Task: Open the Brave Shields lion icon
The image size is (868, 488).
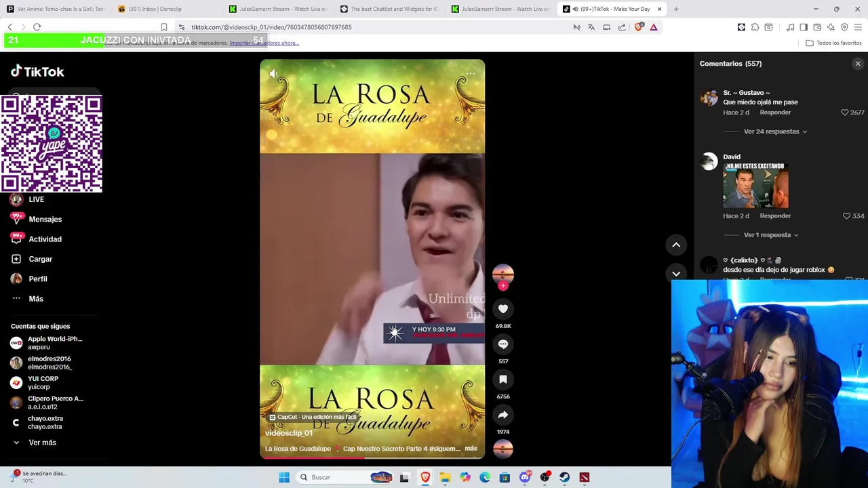Action: click(x=638, y=27)
